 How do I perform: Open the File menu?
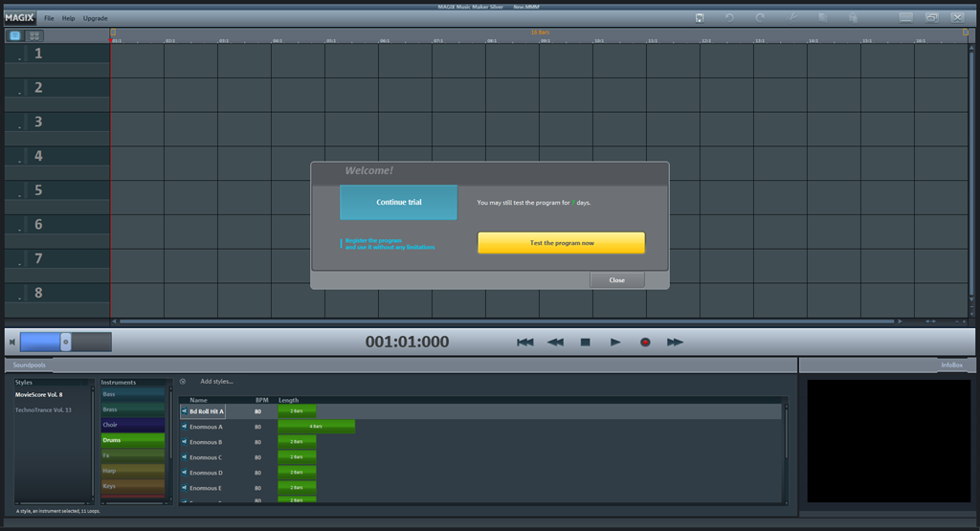tap(49, 18)
